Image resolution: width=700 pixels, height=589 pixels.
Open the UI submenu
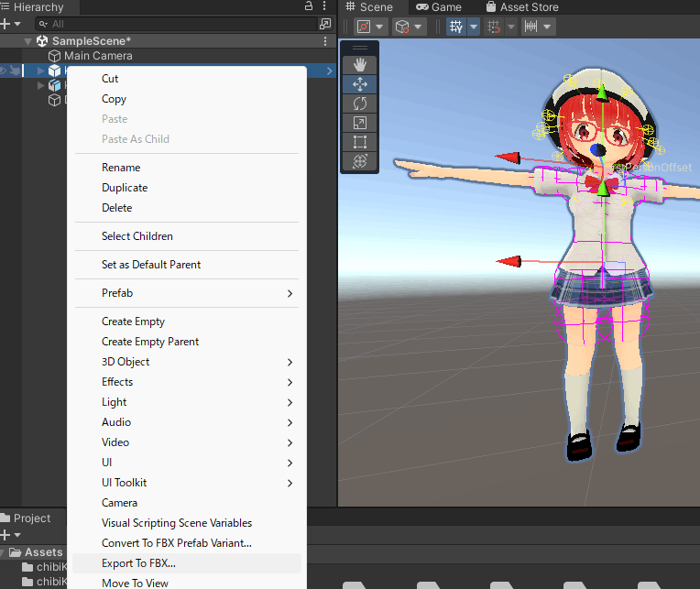pos(187,463)
